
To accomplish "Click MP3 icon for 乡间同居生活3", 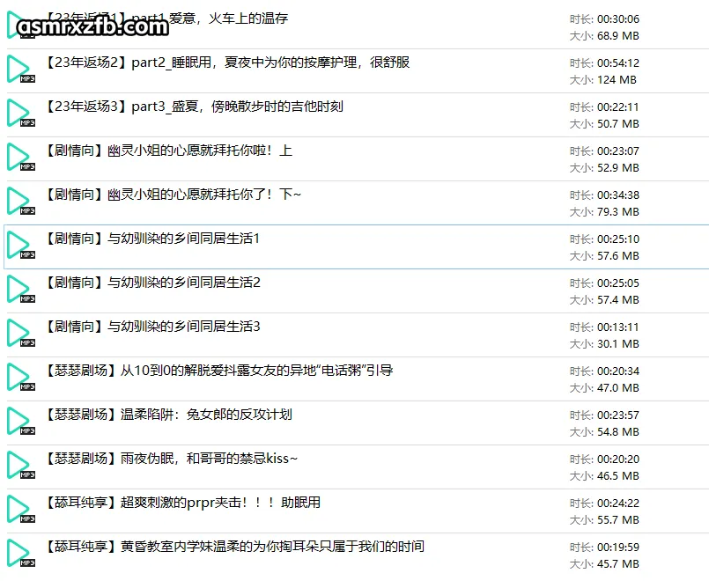I will [x=21, y=333].
